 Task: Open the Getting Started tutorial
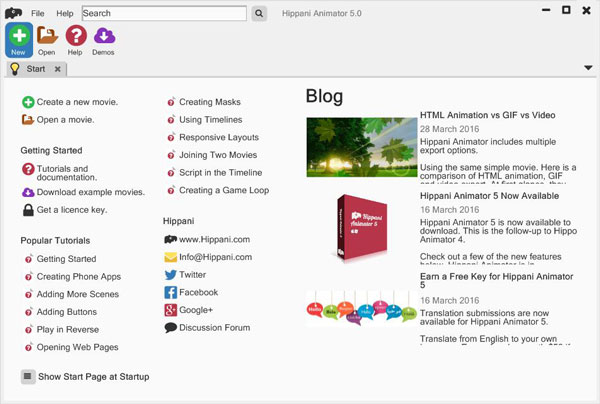(66, 259)
